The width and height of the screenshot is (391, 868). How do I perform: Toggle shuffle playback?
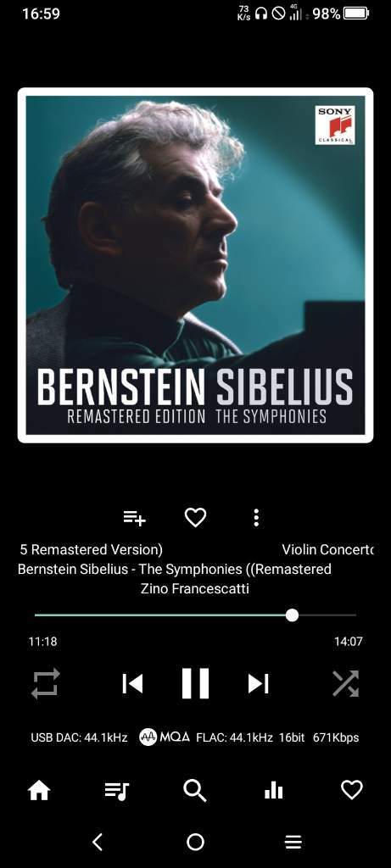click(x=345, y=684)
